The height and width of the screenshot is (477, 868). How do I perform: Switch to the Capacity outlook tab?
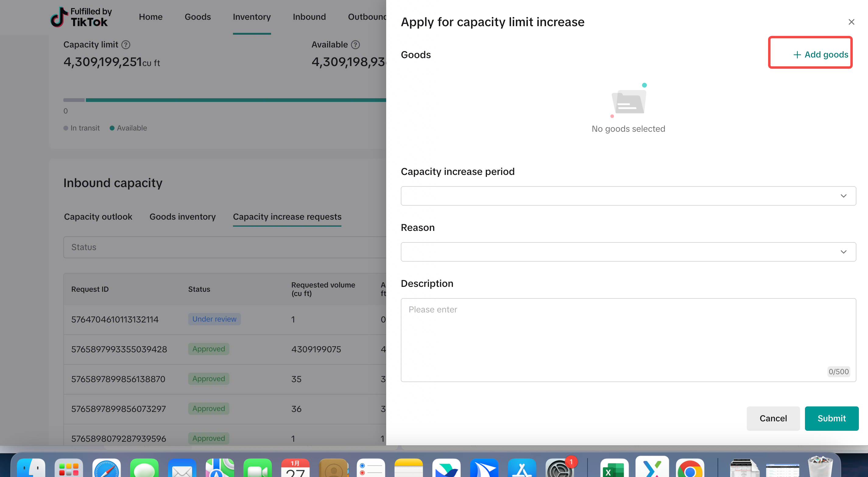click(x=98, y=217)
